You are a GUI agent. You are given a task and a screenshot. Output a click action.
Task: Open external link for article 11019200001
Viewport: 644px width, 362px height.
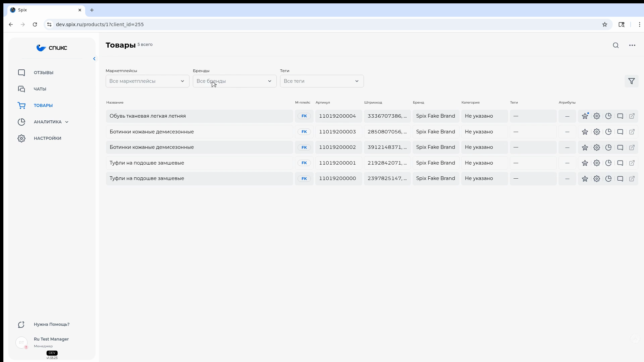(x=632, y=163)
